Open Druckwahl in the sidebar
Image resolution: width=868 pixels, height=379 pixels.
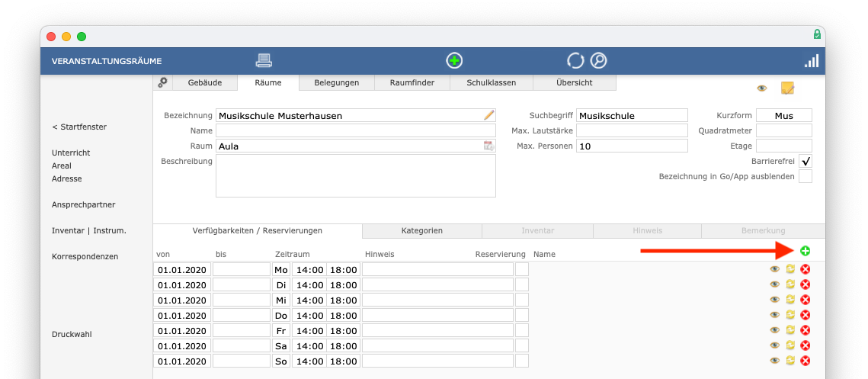tap(71, 335)
